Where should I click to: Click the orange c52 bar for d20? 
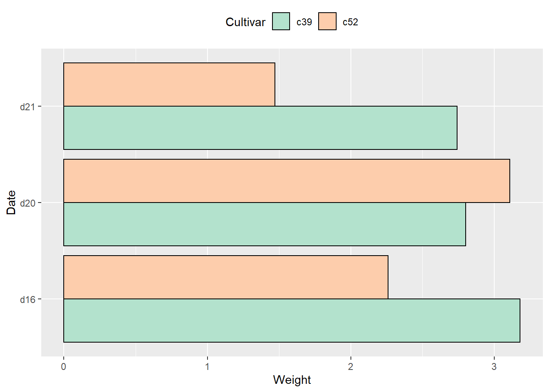pos(286,181)
